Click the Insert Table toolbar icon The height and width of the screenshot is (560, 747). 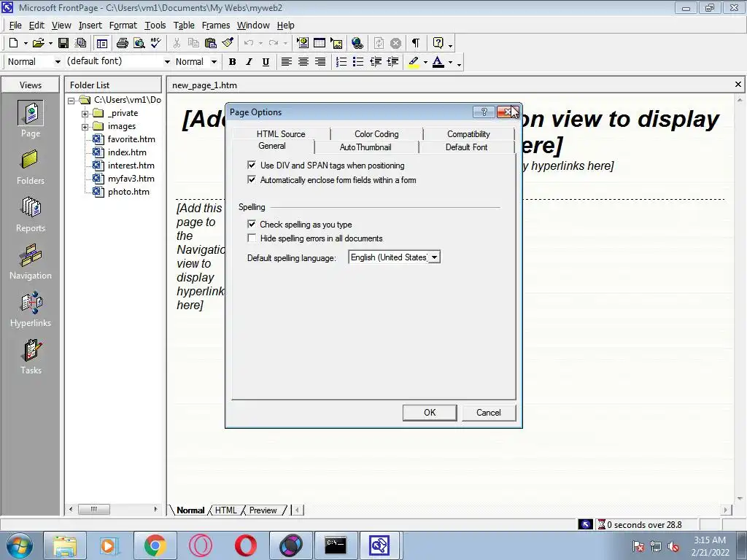[x=320, y=43]
